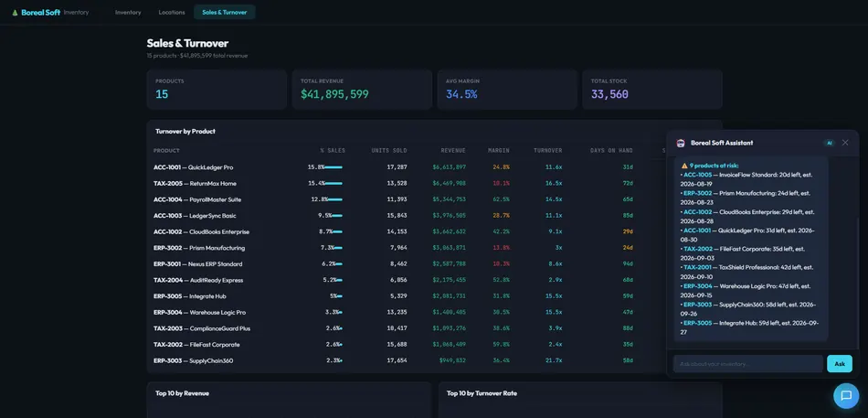Click the Ask button in assistant
Viewport: 868px width, 418px height.
(839, 364)
